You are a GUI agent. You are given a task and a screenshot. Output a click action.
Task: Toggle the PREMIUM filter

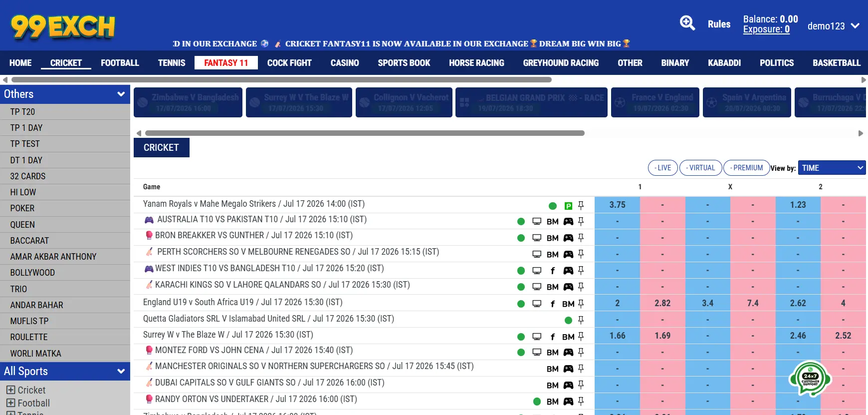(746, 168)
